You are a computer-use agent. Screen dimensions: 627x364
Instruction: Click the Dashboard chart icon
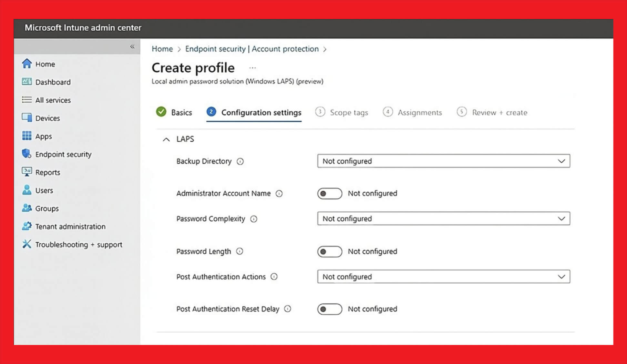tap(27, 82)
